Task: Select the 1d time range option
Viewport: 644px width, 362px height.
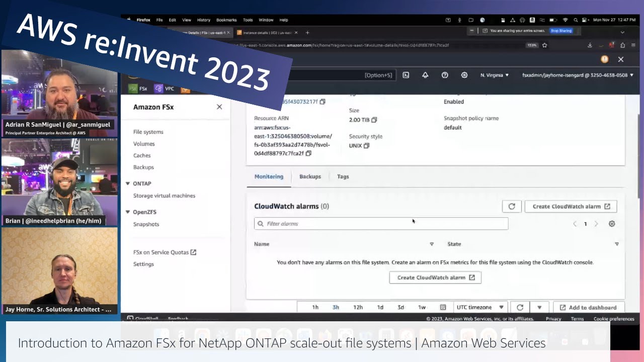Action: click(x=380, y=307)
